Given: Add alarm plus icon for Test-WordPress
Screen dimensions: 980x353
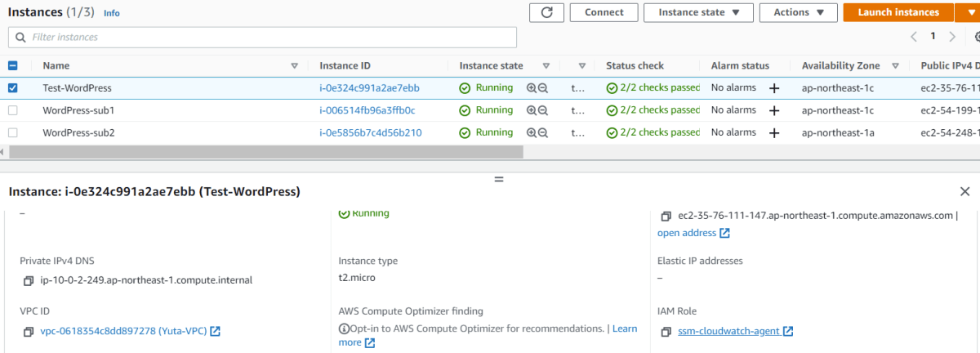Looking at the screenshot, I should 774,88.
